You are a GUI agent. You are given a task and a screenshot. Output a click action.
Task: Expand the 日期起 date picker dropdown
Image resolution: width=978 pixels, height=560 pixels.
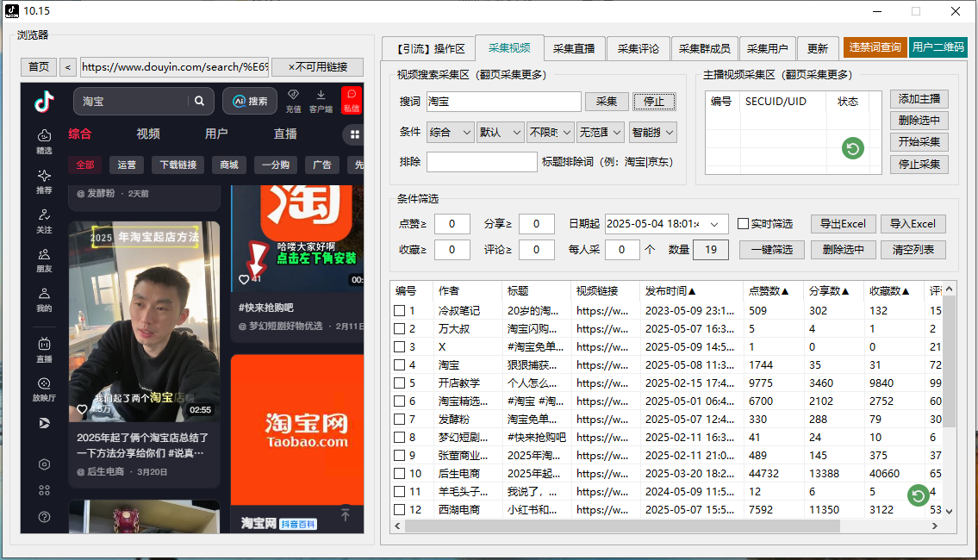(x=719, y=224)
